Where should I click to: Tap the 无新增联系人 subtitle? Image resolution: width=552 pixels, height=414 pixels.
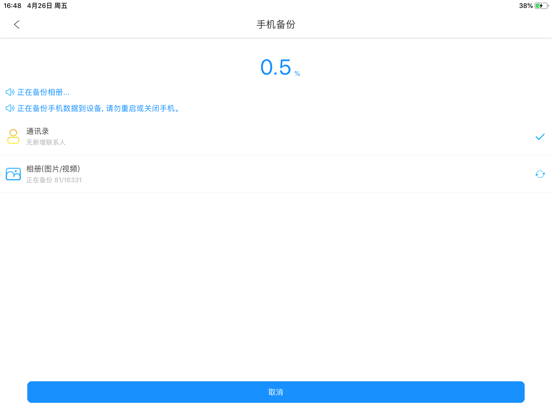point(46,142)
